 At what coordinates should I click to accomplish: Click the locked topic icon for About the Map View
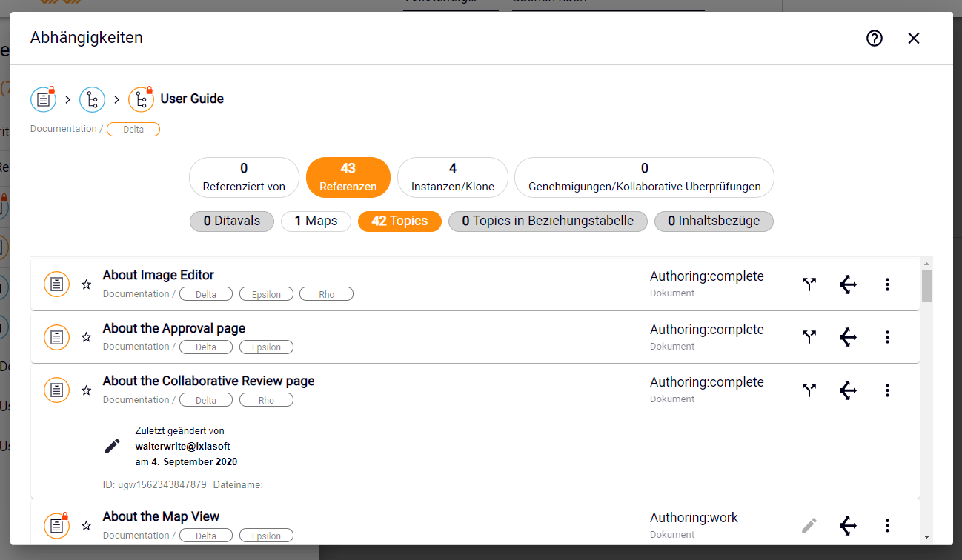point(57,525)
